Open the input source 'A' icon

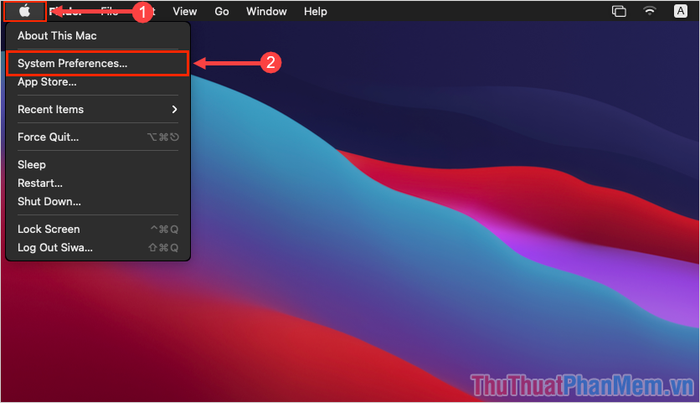680,11
